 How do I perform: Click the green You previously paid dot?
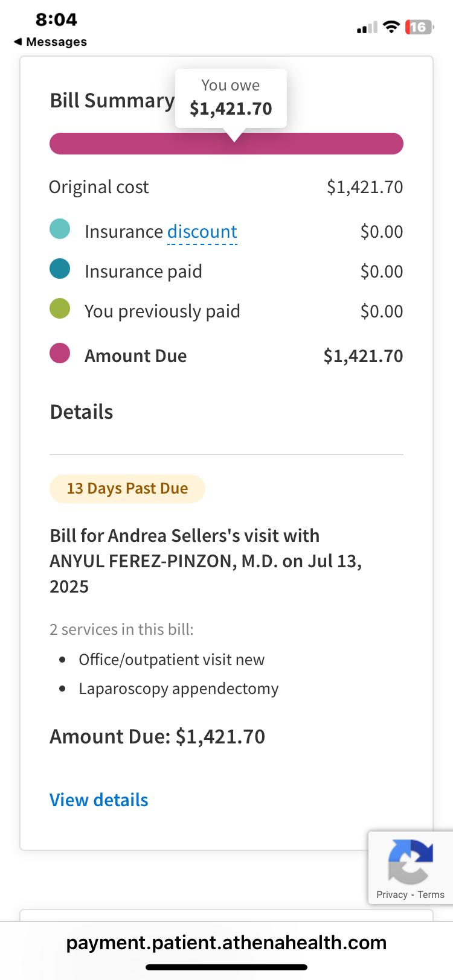click(60, 309)
